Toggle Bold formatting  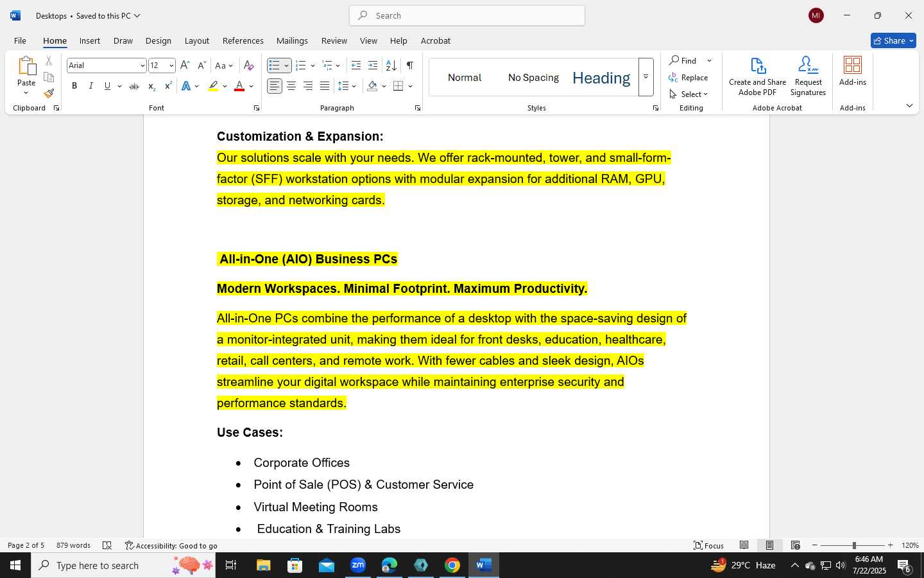coord(74,86)
